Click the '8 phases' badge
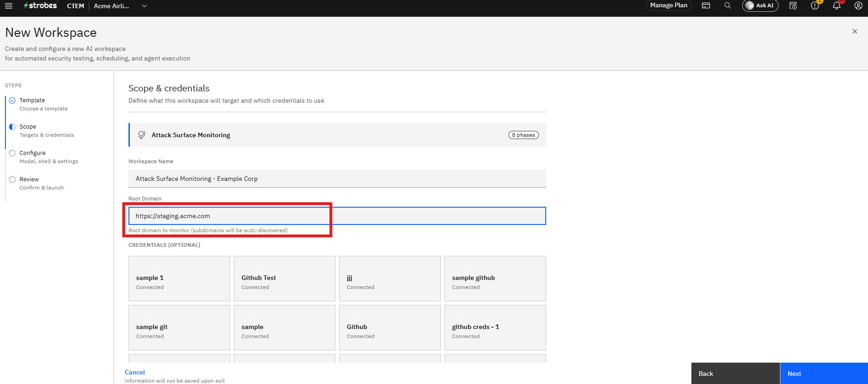The height and width of the screenshot is (384, 868). [523, 135]
